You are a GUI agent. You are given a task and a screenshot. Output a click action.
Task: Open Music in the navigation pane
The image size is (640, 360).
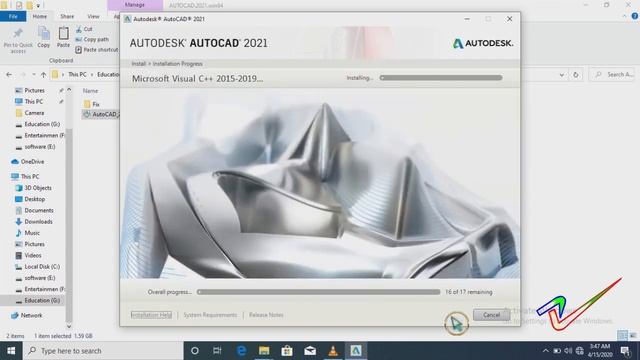tap(32, 233)
